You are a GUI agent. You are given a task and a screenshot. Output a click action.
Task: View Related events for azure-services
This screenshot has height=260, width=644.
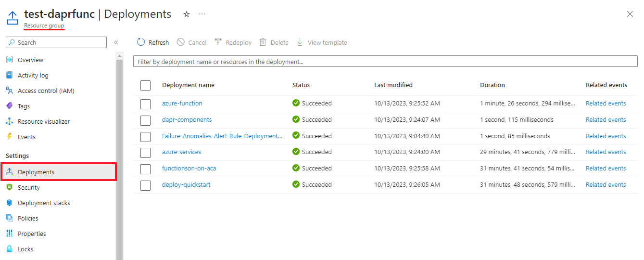click(x=606, y=152)
